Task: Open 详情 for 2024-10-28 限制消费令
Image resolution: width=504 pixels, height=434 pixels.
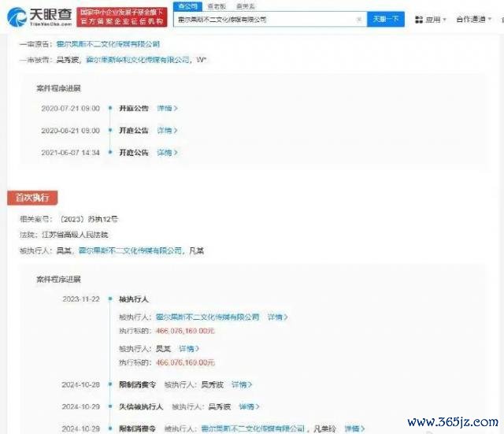Action: point(242,384)
